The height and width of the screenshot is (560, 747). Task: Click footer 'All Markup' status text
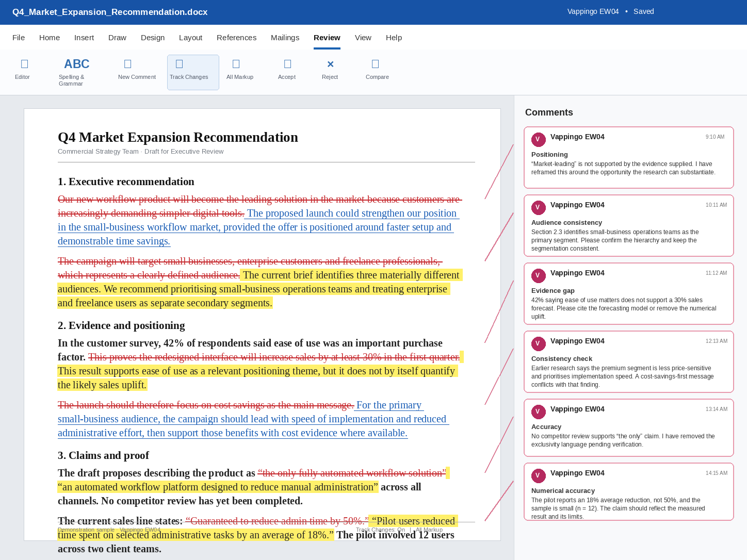click(429, 530)
